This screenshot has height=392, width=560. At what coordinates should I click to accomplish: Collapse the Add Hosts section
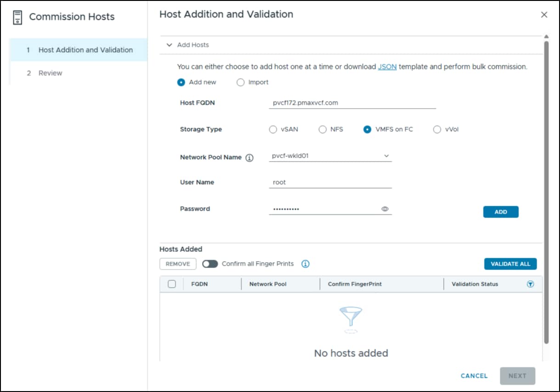170,45
